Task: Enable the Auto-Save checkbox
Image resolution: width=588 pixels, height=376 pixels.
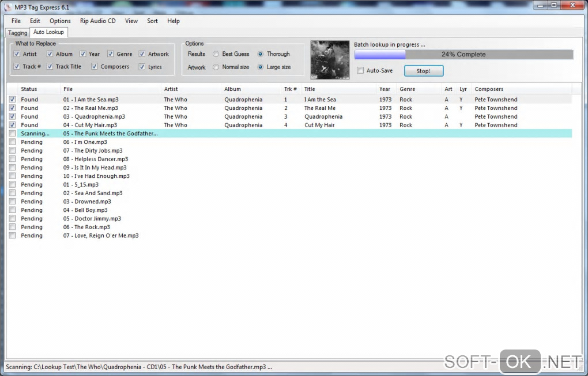Action: 360,70
